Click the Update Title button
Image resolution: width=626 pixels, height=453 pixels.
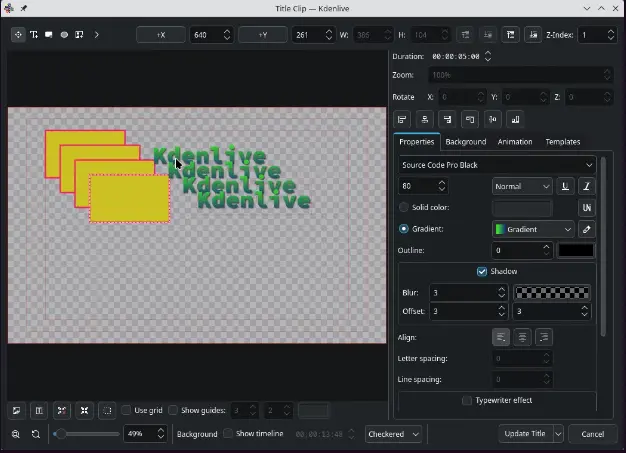click(x=525, y=433)
